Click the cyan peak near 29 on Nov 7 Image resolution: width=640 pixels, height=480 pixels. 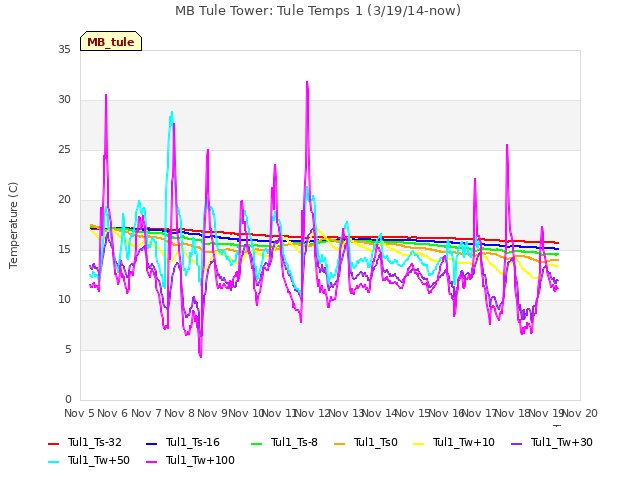point(172,112)
